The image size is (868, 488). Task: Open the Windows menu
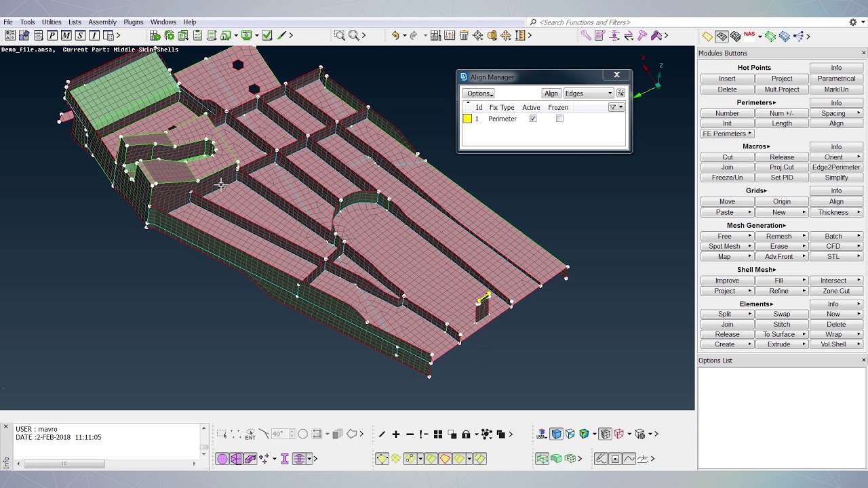tap(163, 22)
